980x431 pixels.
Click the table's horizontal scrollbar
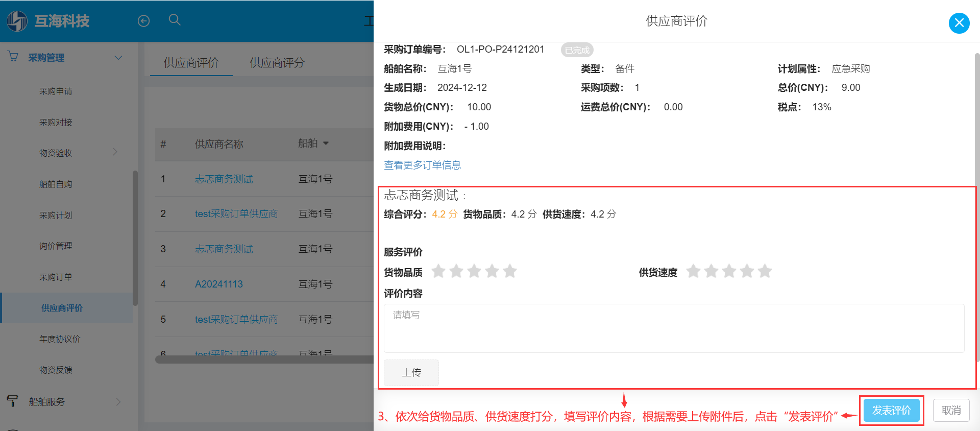(264, 359)
